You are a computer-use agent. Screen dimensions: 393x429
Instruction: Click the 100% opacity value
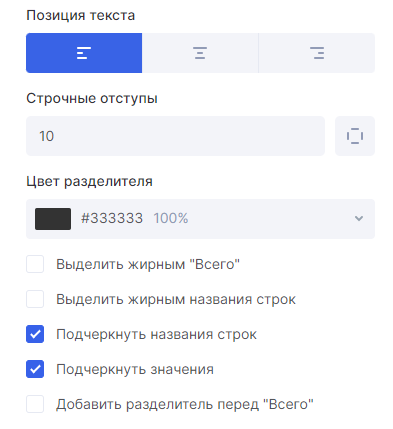[x=171, y=219]
